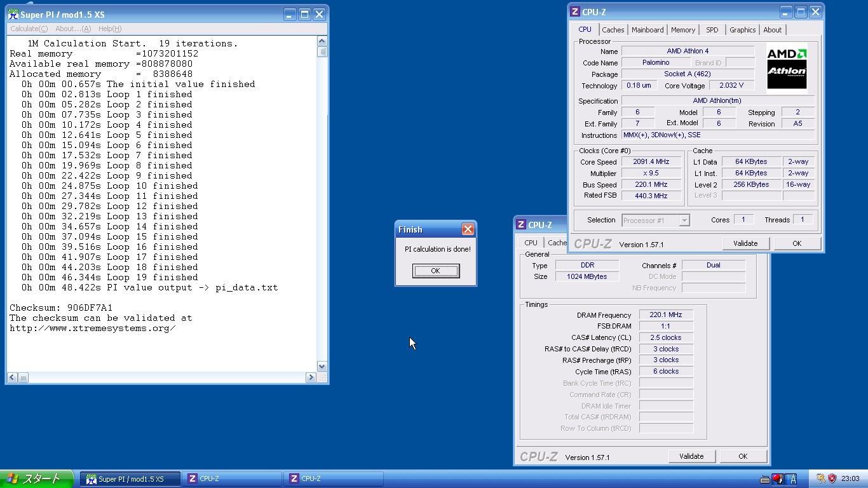The height and width of the screenshot is (488, 868).
Task: Switch to the Memory tab in front CPU-Z
Action: [x=683, y=30]
